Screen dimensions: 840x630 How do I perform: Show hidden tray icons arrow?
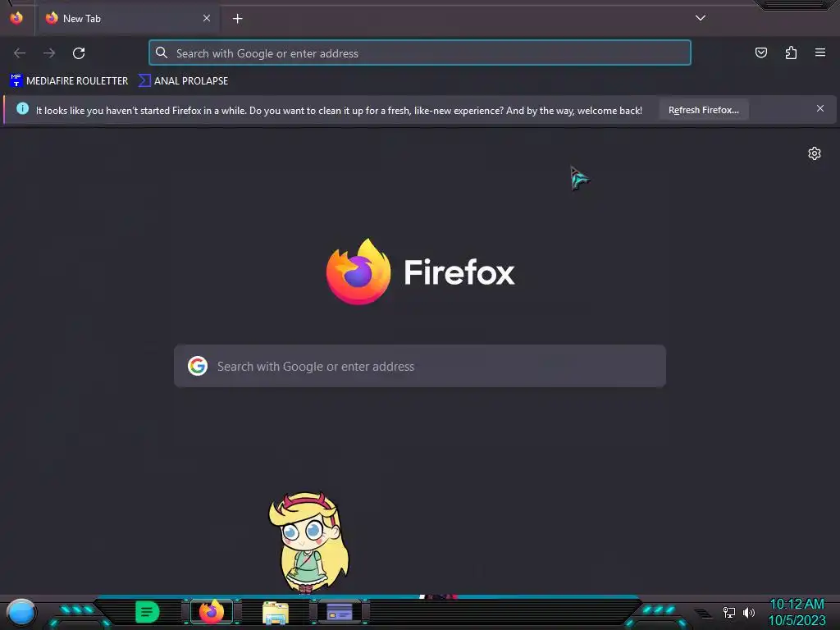click(x=703, y=613)
